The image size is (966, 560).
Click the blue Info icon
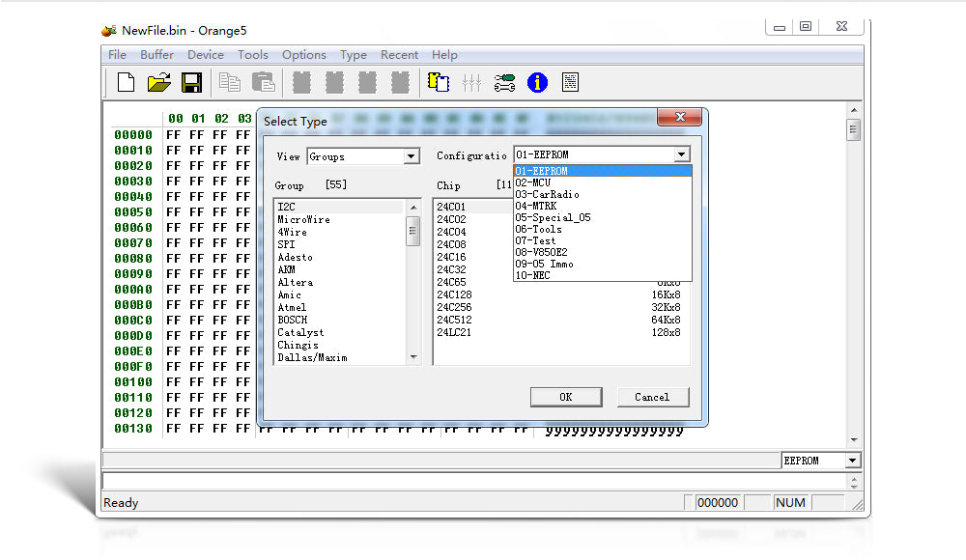pyautogui.click(x=537, y=83)
